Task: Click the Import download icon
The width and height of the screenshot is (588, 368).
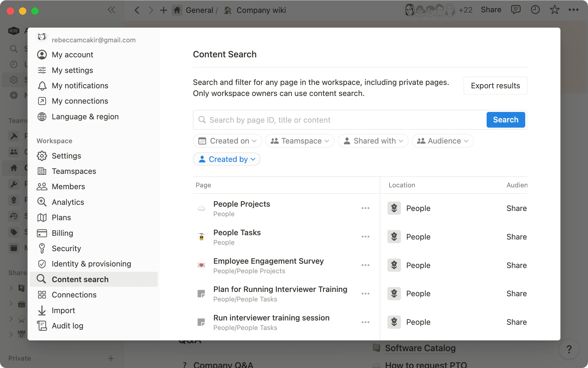Action: [x=42, y=310]
